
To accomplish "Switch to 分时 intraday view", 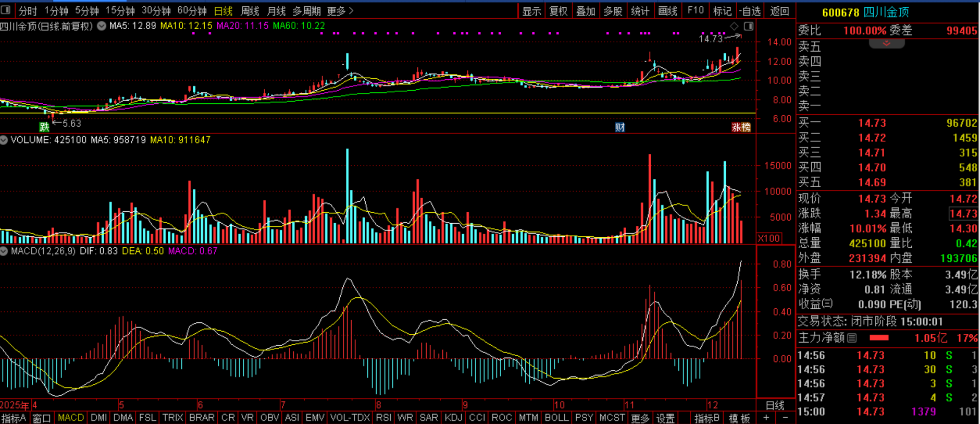I will [28, 10].
